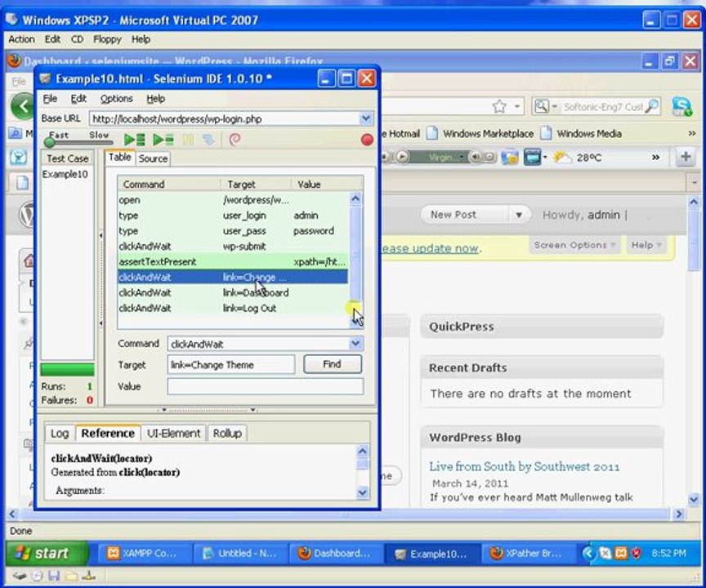Switch to the UI-Element tab

[173, 433]
